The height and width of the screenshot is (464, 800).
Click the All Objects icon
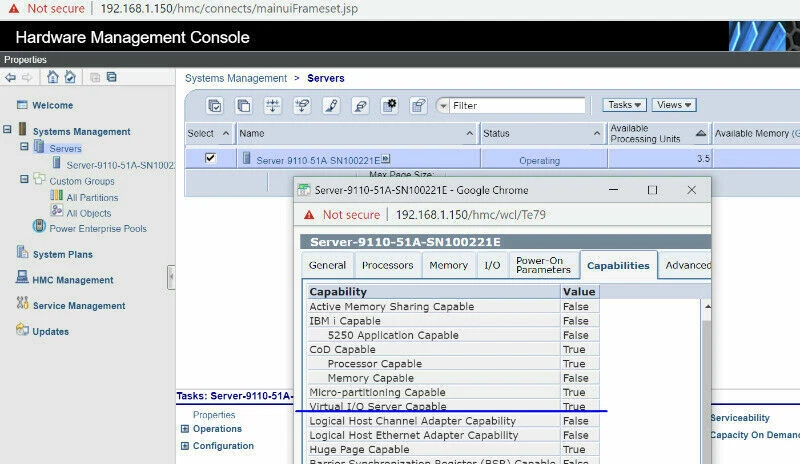pyautogui.click(x=56, y=210)
